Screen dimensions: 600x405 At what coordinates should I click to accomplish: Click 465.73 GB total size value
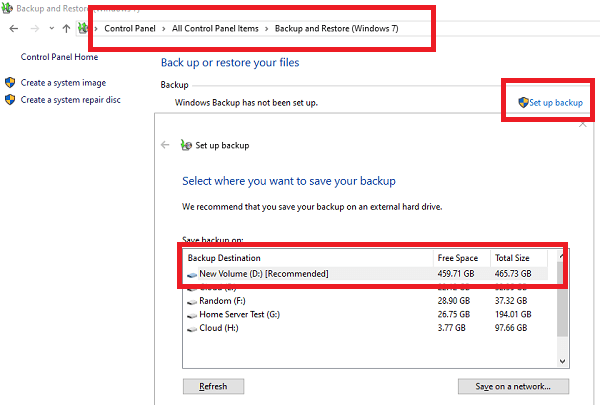(x=513, y=274)
